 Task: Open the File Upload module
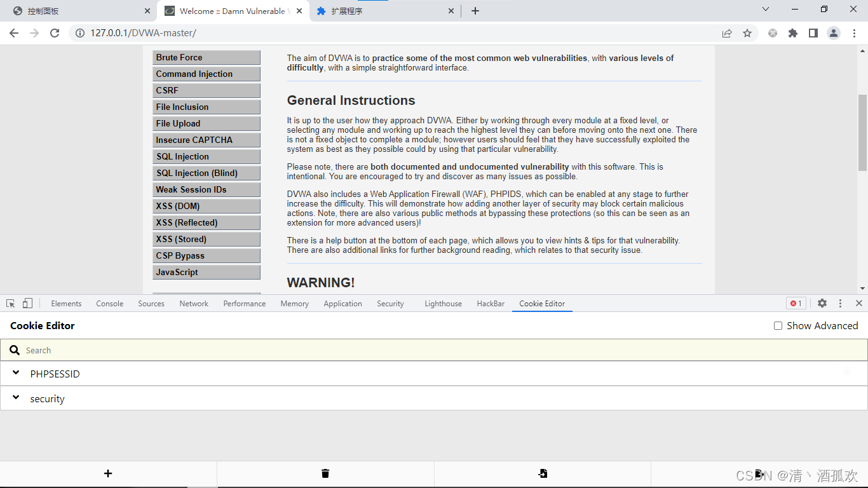click(x=207, y=123)
